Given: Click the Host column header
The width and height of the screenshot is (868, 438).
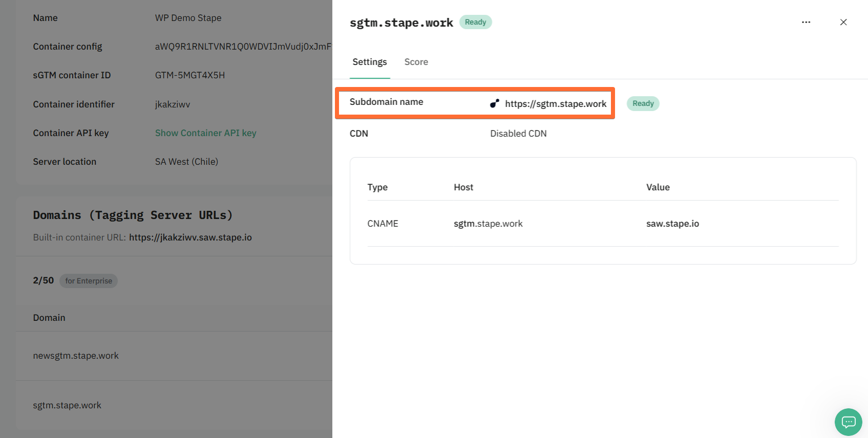Looking at the screenshot, I should pyautogui.click(x=463, y=187).
